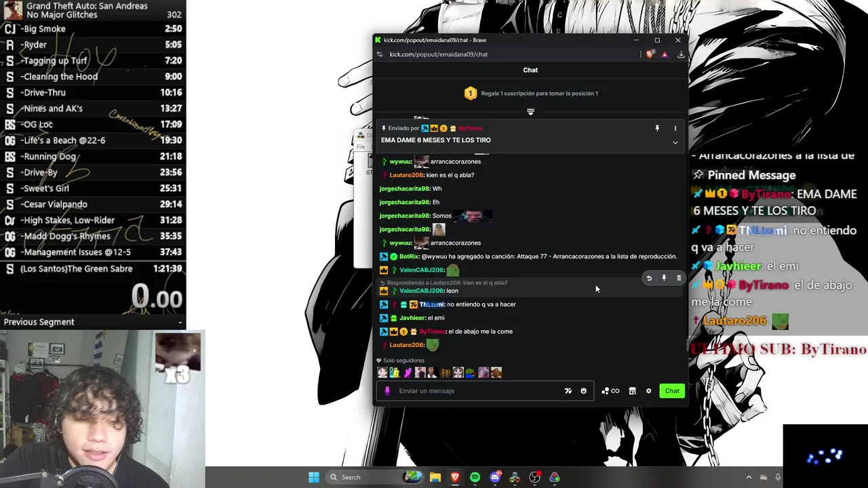Screen dimensions: 868x488
Task: Open Windows Start menu
Action: [x=314, y=477]
